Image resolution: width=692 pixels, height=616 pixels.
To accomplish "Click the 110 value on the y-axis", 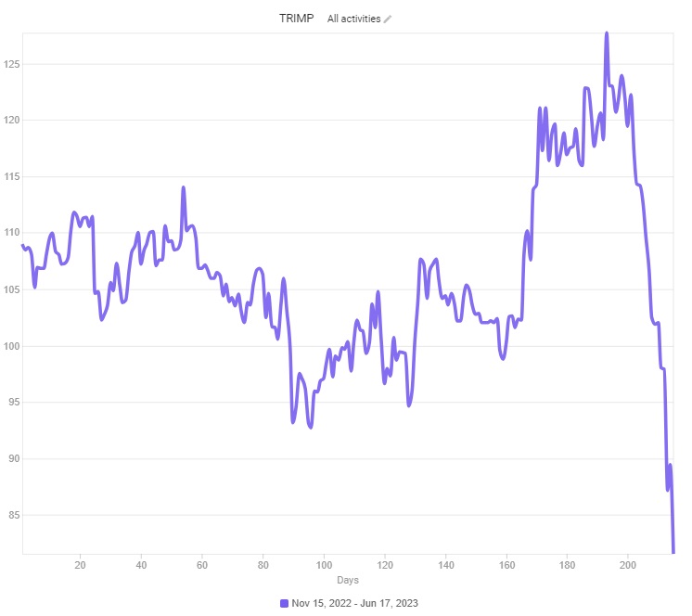I will tap(11, 233).
